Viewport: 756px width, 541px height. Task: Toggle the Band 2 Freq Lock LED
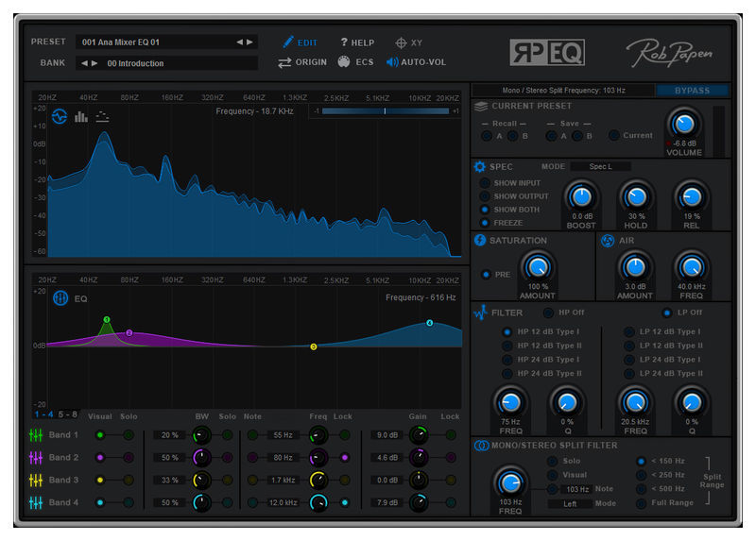click(345, 458)
